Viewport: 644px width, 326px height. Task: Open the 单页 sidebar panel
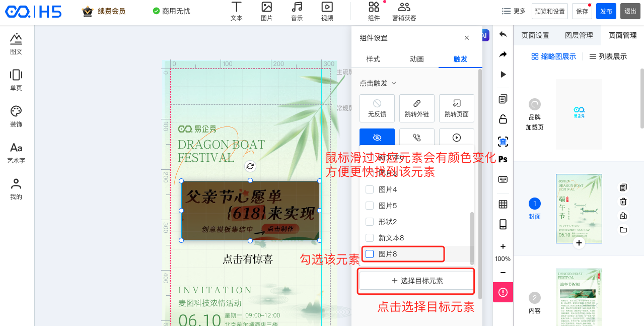pos(16,81)
